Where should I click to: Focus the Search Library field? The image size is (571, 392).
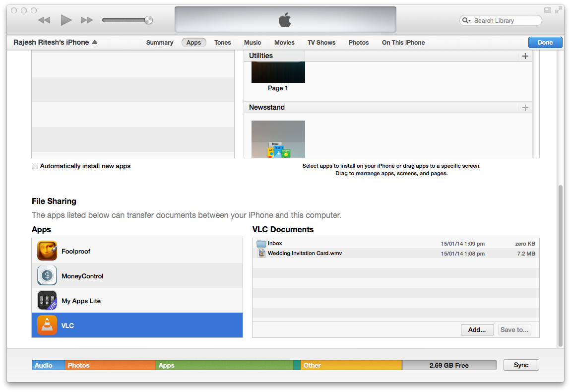pyautogui.click(x=501, y=20)
